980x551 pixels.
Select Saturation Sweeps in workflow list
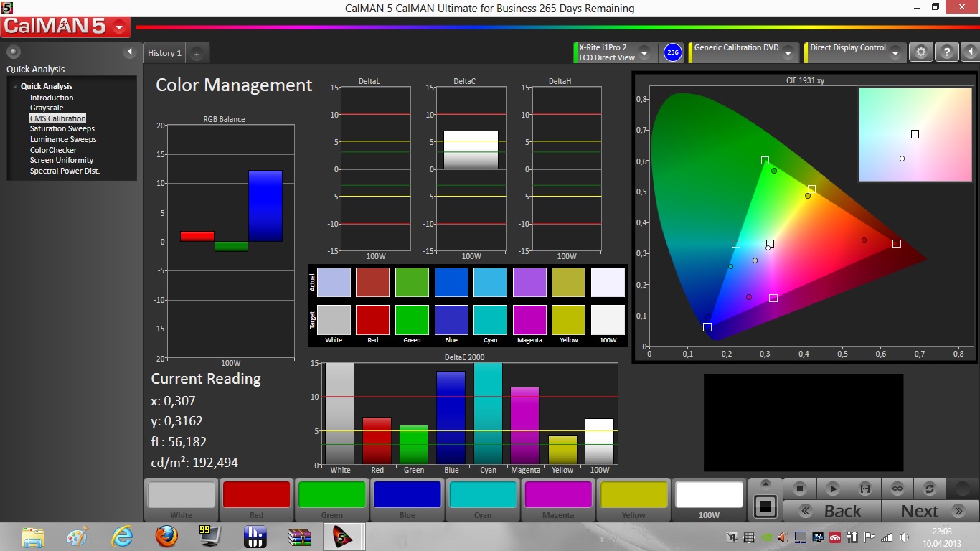(62, 129)
